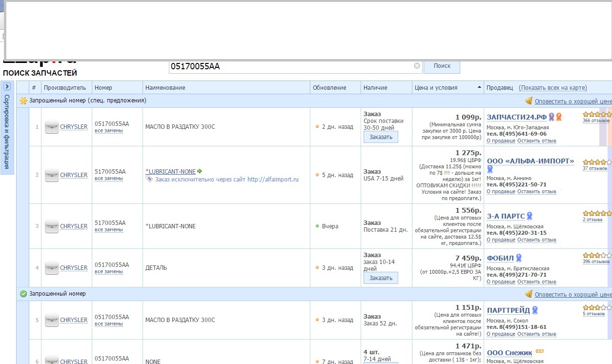Open seller ФОБИЛ page
This screenshot has width=612, height=364.
pyautogui.click(x=501, y=258)
